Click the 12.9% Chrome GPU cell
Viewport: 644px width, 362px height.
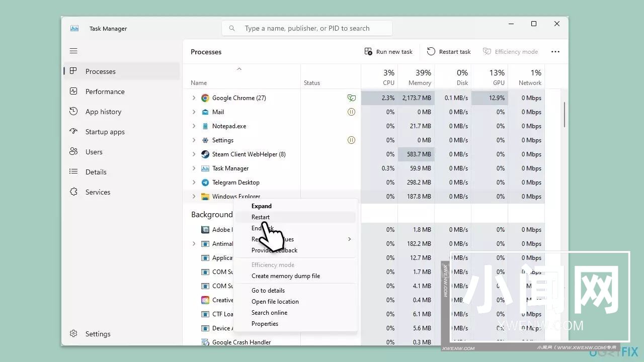(490, 98)
